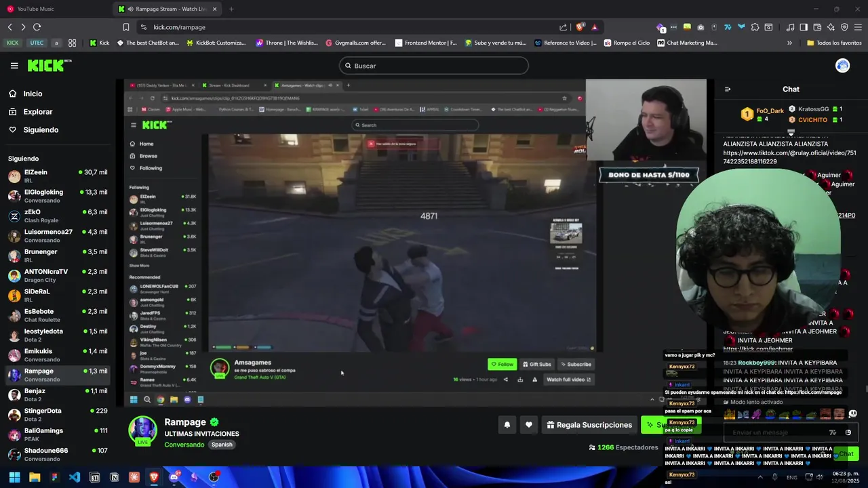Open Visual Studio Code from taskbar
Screen dimensions: 868x488
[x=75, y=477]
